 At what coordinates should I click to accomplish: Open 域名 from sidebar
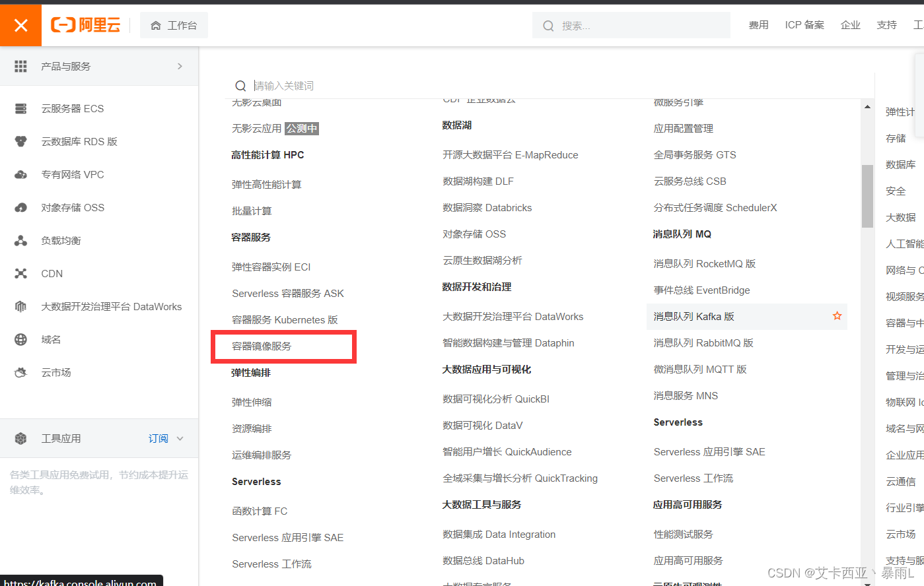coord(51,339)
